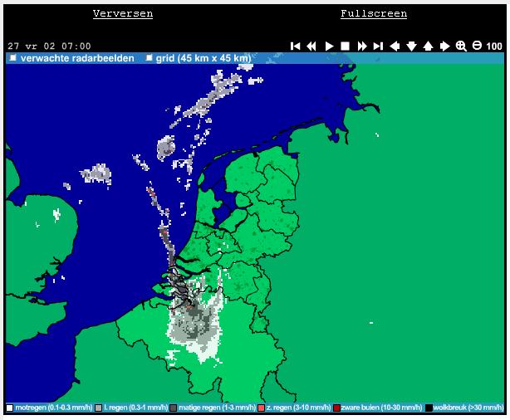Click the zware buien (10-30 mm/h) legend text
This screenshot has height=420, width=510.
381,408
